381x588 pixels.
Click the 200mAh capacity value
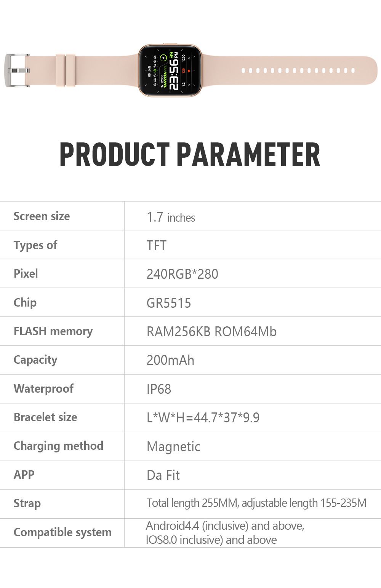170,360
